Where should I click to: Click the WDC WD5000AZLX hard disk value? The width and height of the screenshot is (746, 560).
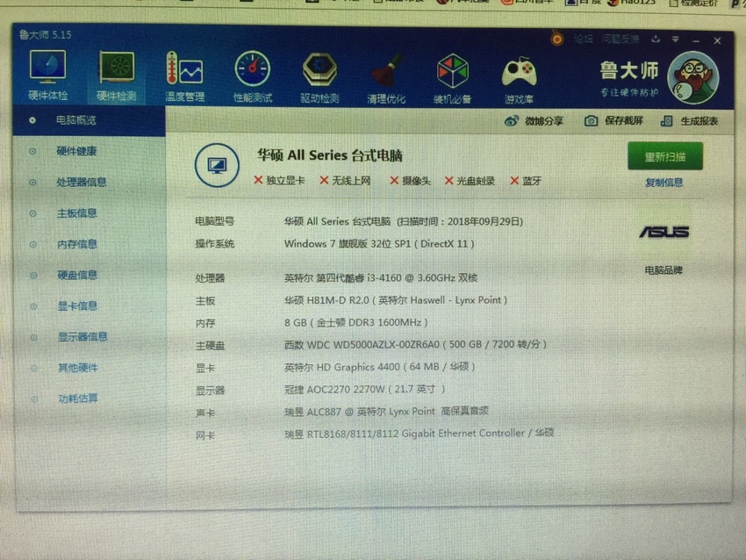click(415, 344)
